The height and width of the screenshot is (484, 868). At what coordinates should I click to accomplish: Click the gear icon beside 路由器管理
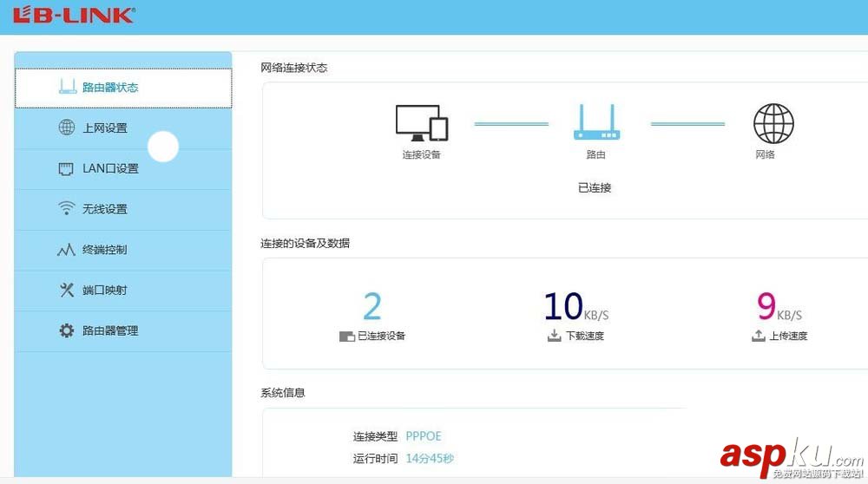[67, 330]
